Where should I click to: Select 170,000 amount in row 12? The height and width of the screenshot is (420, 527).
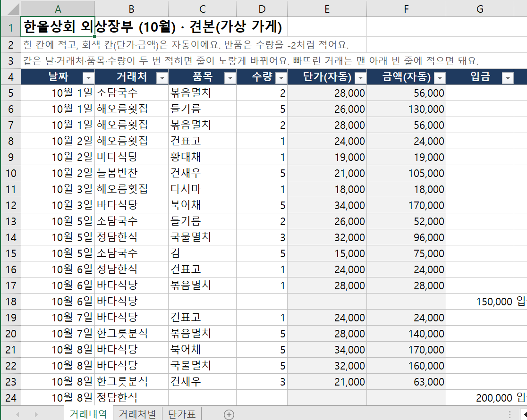(406, 205)
